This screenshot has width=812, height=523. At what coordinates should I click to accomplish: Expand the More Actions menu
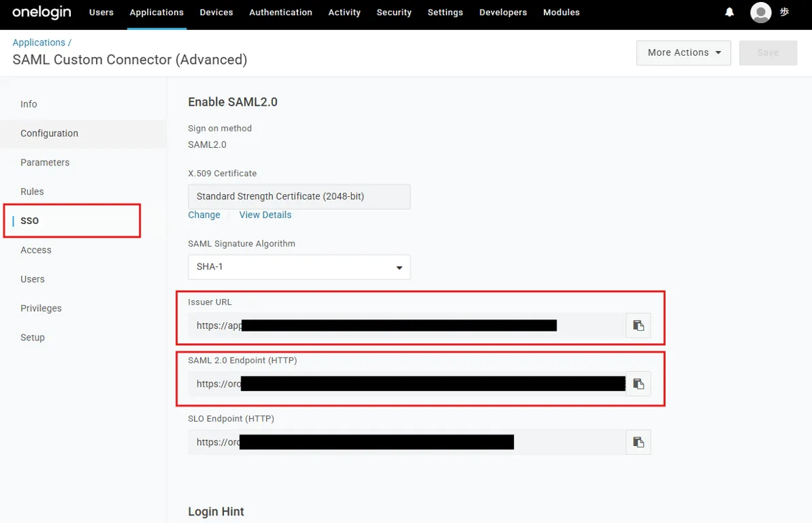pos(683,52)
